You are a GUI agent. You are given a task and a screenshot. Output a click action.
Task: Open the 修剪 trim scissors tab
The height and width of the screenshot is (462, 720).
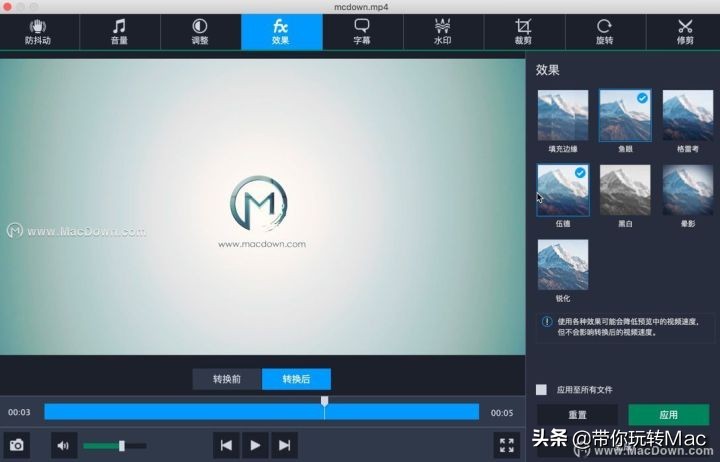tap(684, 32)
